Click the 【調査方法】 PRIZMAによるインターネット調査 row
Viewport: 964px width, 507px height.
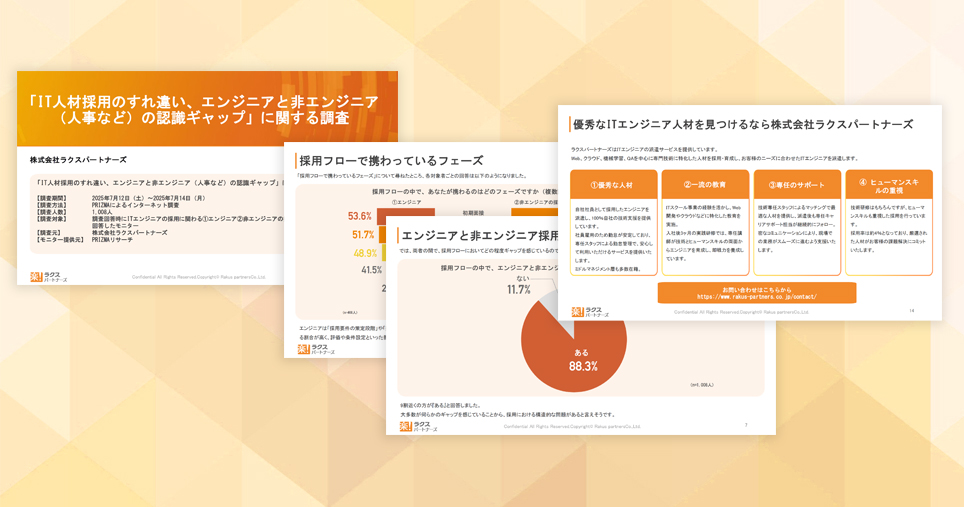[108, 205]
